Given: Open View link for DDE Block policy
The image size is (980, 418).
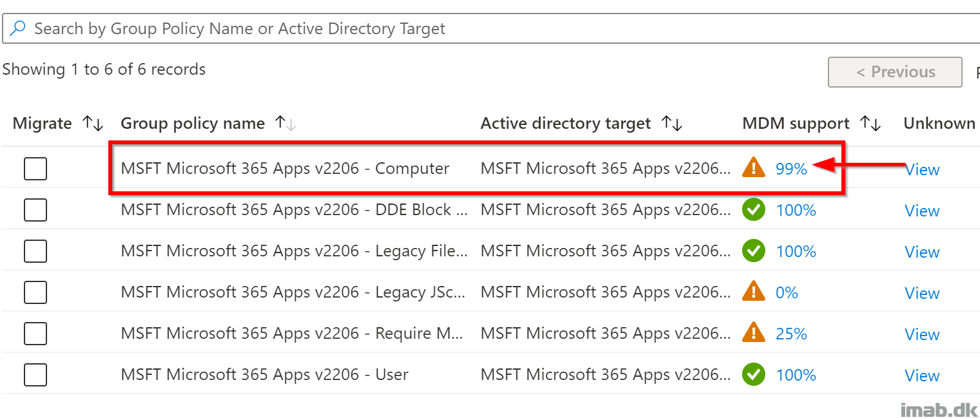Looking at the screenshot, I should [x=922, y=211].
